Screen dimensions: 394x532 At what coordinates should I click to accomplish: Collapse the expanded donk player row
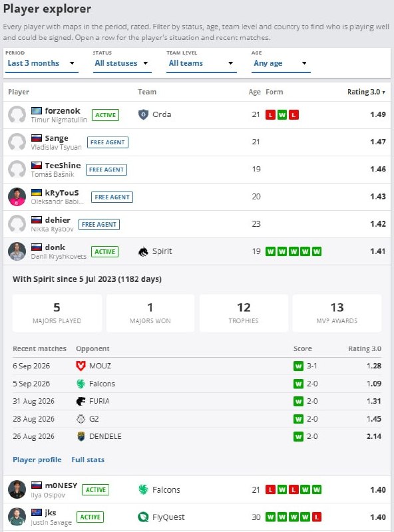point(197,251)
